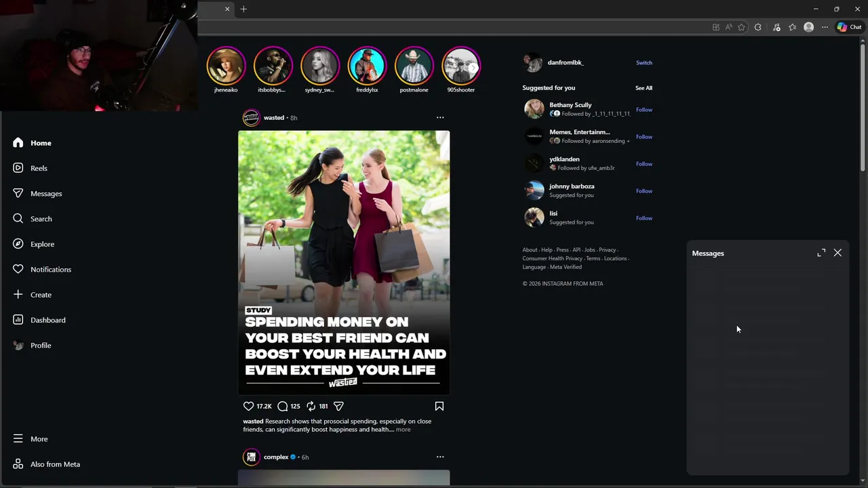Click the like count 17.2K
Screen dimensions: 868x488
264,407
